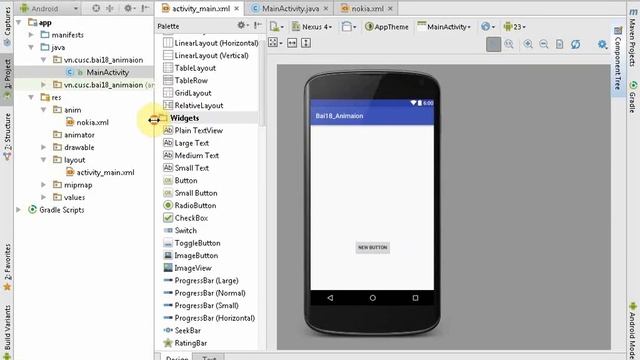This screenshot has height=360, width=640.
Task: Expand Gradle Scripts node
Action: coord(19,210)
